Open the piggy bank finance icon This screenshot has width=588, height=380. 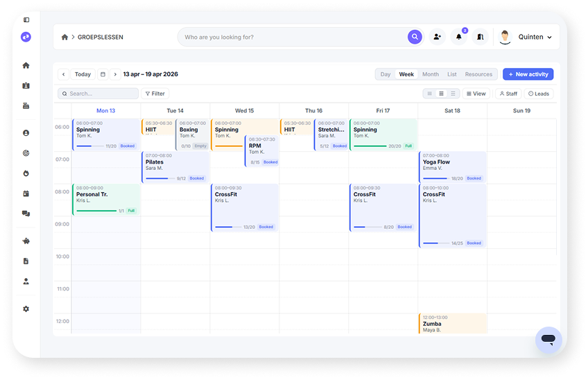[x=26, y=241]
